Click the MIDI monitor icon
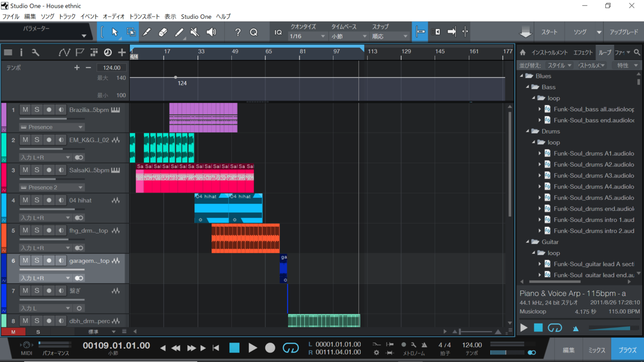 26,345
